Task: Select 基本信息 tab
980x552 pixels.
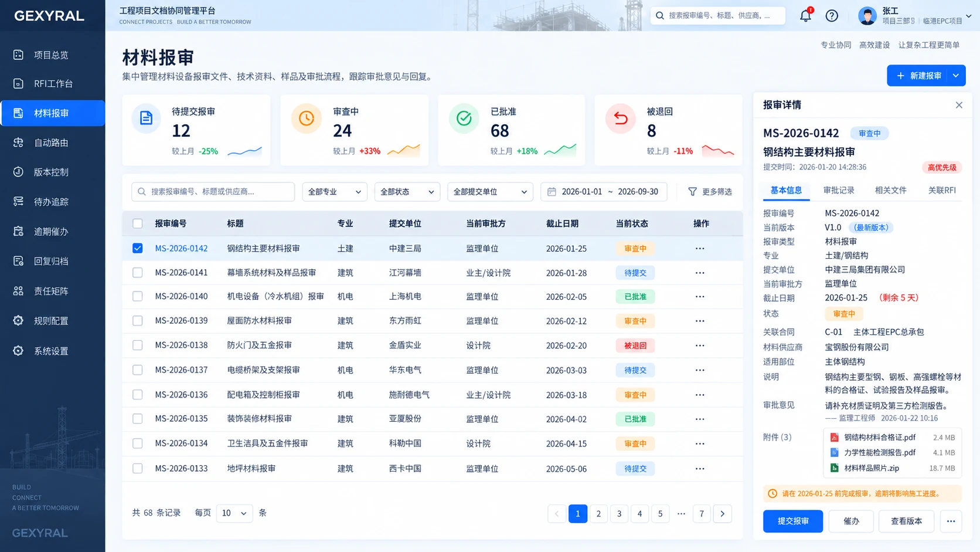Action: click(x=786, y=190)
